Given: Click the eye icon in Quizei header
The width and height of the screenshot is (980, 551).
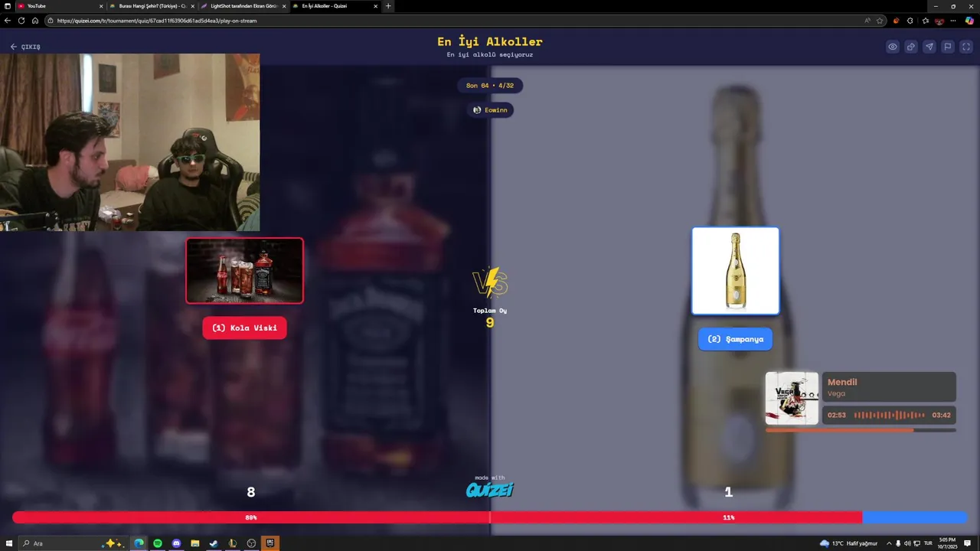Looking at the screenshot, I should [x=893, y=47].
